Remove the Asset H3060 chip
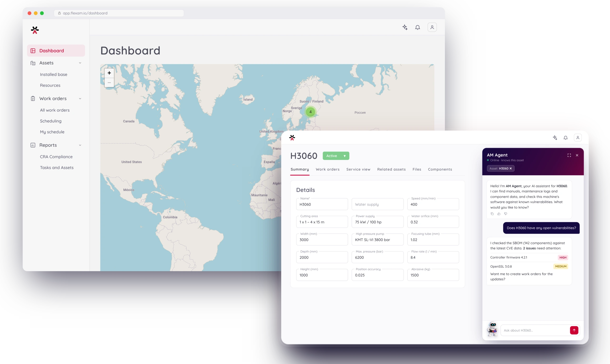 [x=511, y=168]
